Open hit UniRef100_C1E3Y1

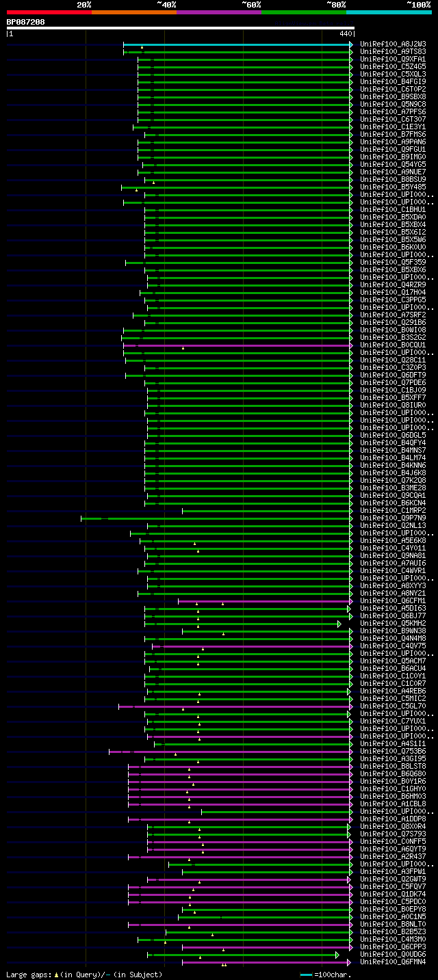coord(393,127)
